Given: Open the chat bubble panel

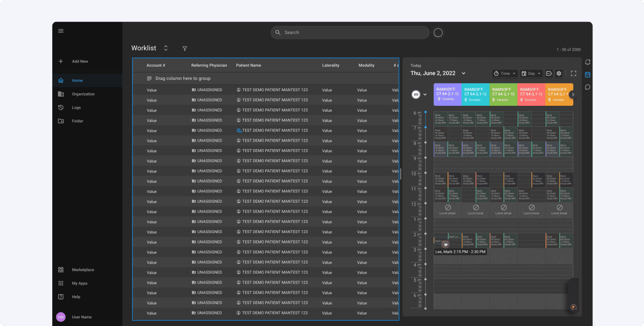Looking at the screenshot, I should 588,87.
